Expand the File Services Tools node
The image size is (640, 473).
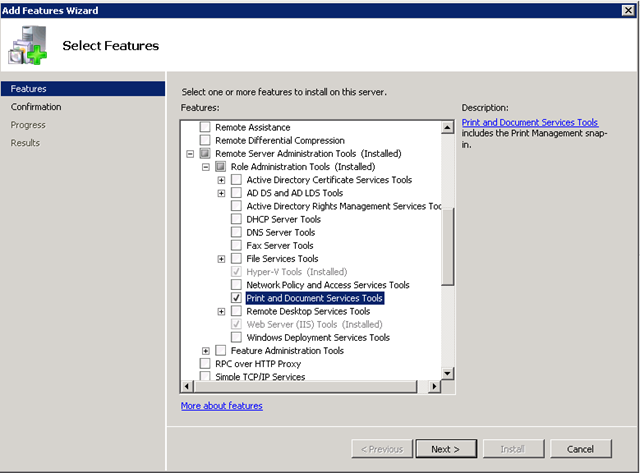[221, 259]
